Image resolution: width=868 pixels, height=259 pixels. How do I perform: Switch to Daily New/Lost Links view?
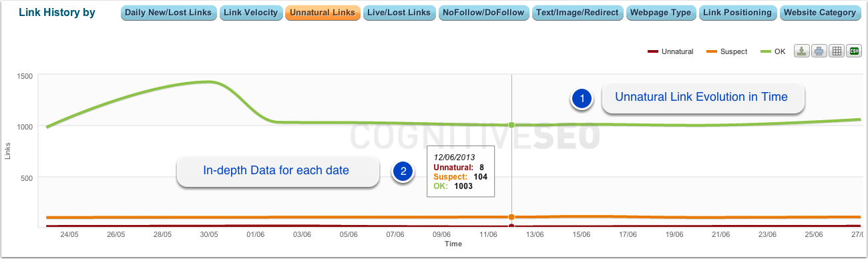tap(168, 13)
